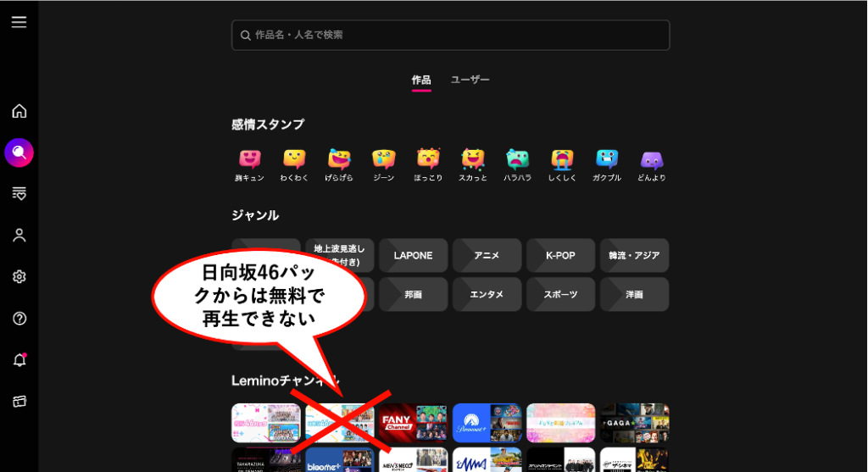Click the search icon in the sidebar
The height and width of the screenshot is (472, 868).
point(19,153)
